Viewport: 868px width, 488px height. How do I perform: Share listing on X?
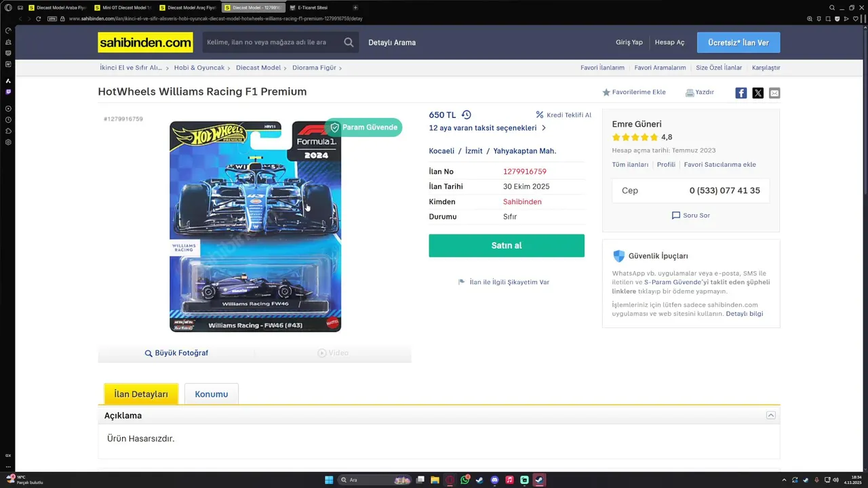coord(758,93)
